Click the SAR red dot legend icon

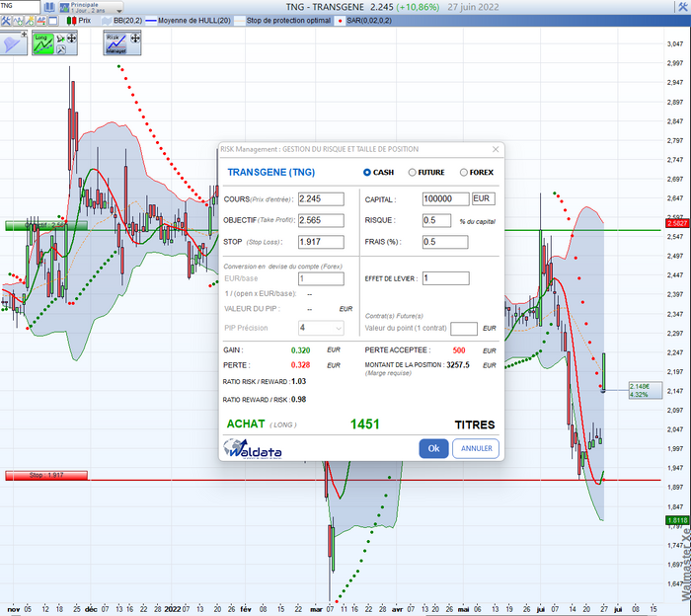pos(340,21)
